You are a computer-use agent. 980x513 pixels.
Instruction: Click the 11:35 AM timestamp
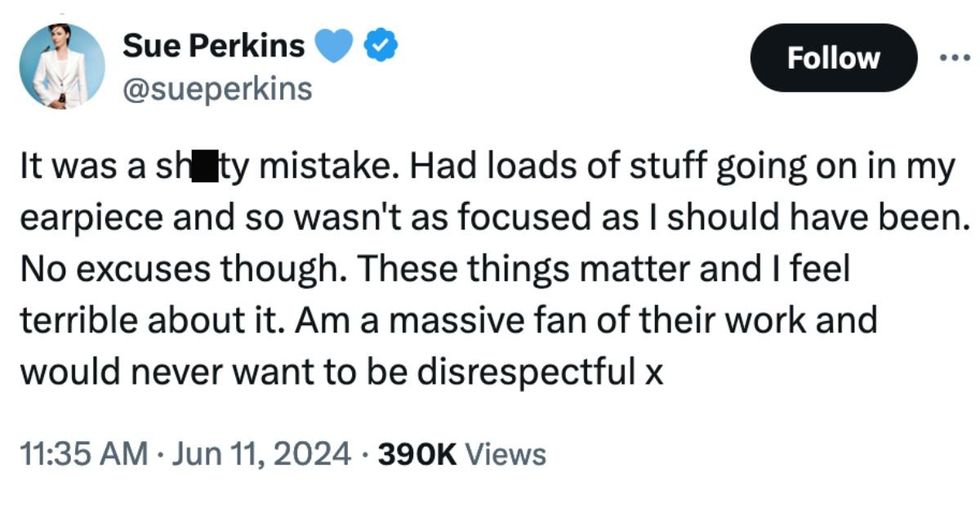point(83,454)
